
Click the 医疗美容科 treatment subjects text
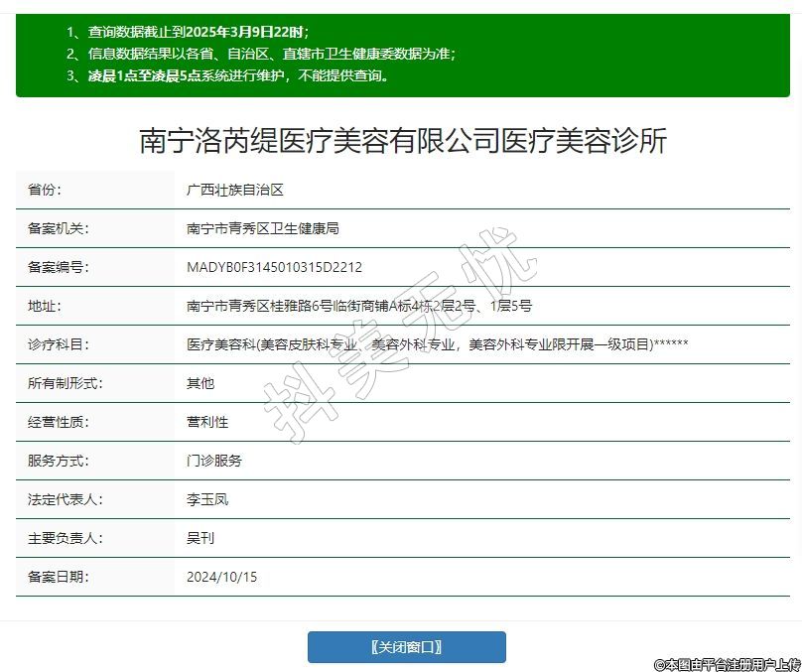click(x=437, y=344)
